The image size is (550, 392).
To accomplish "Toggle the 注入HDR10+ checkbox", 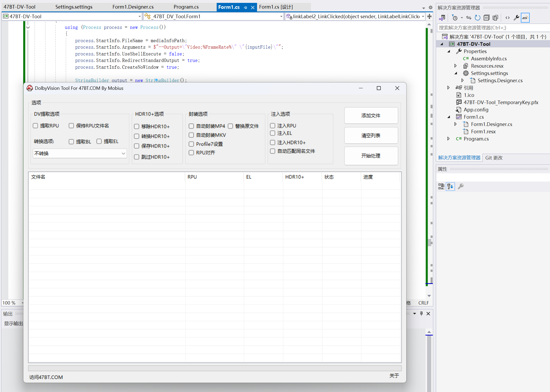I will pyautogui.click(x=273, y=143).
